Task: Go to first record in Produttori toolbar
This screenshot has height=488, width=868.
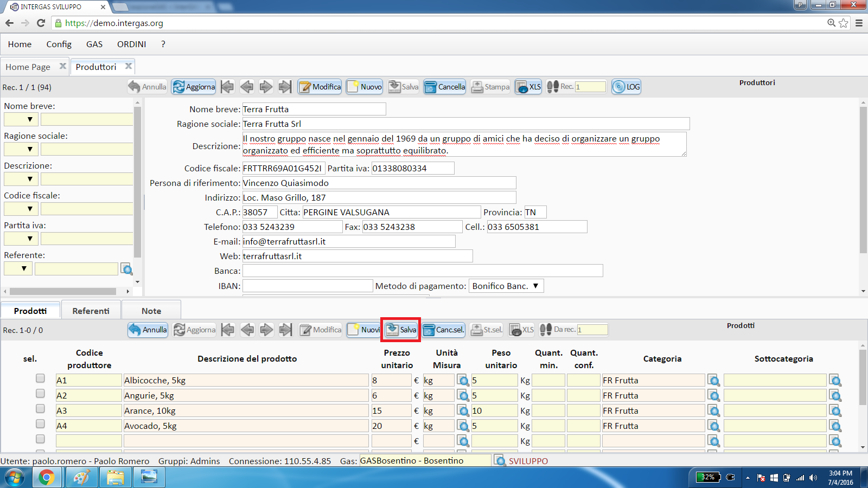Action: [228, 87]
